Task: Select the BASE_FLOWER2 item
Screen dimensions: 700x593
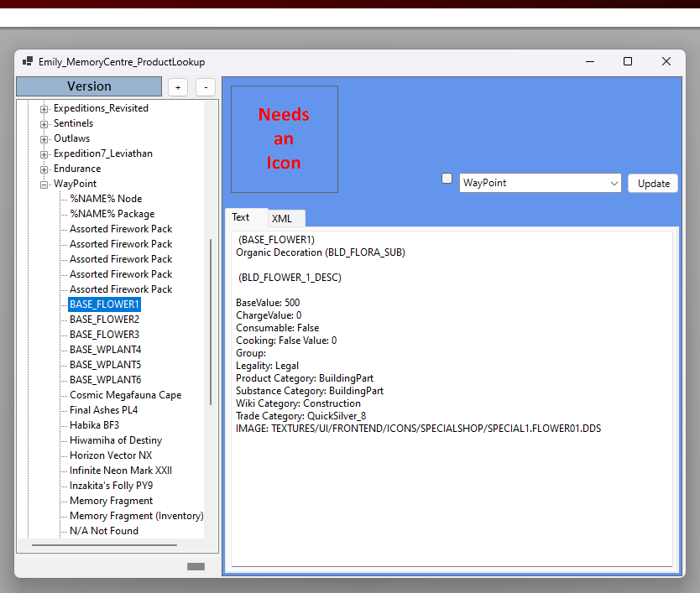Action: [x=104, y=320]
